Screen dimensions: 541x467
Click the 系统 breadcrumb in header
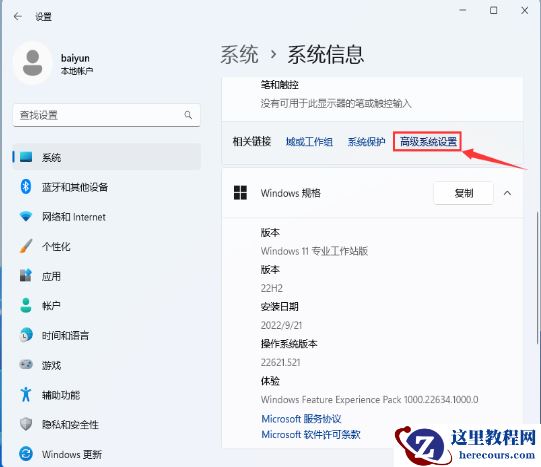pyautogui.click(x=239, y=54)
